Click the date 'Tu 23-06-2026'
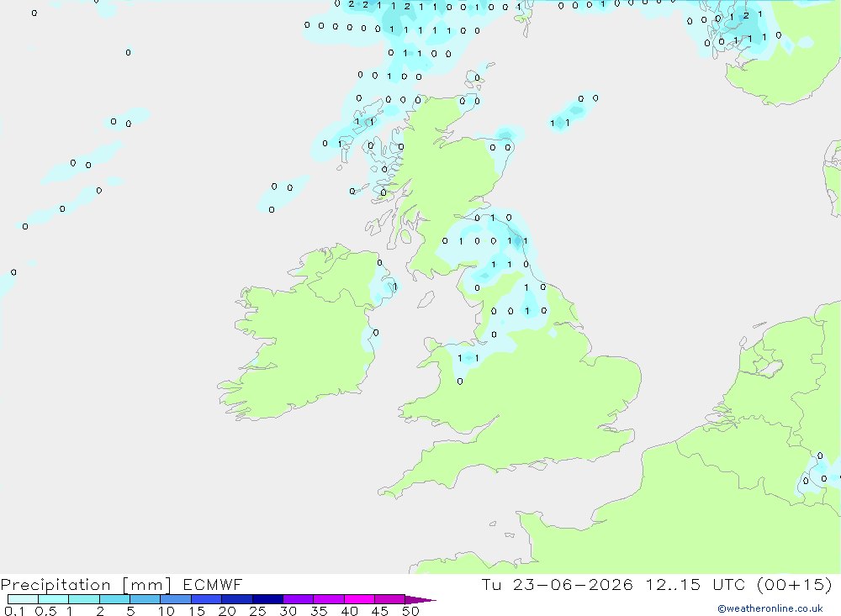This screenshot has height=616, width=841. [557, 584]
